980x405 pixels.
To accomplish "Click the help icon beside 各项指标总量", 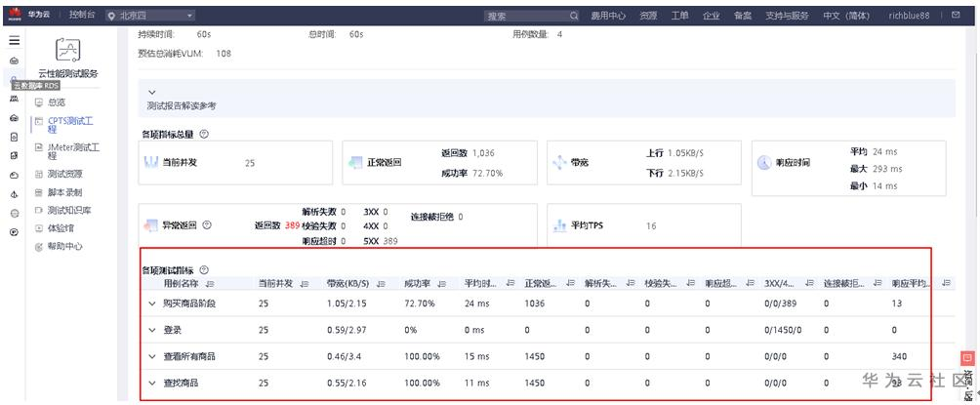I will (x=204, y=134).
